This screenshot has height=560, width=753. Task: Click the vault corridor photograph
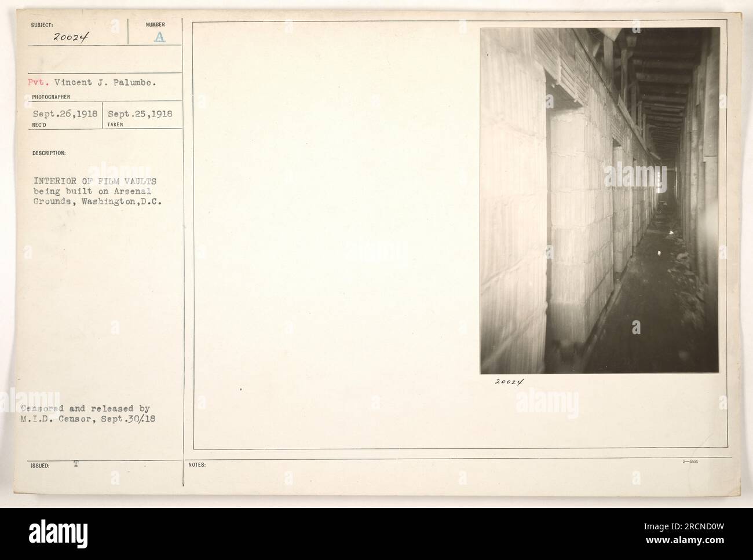[600, 200]
